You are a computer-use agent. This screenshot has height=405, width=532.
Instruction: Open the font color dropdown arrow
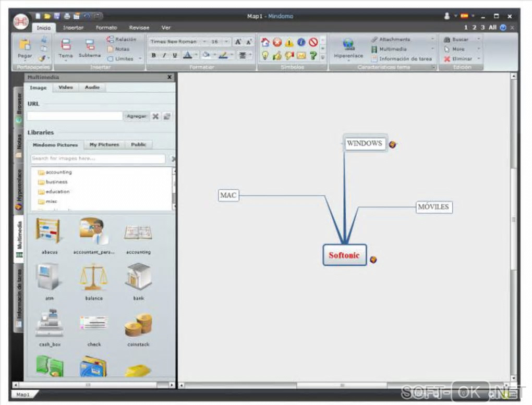pos(196,55)
